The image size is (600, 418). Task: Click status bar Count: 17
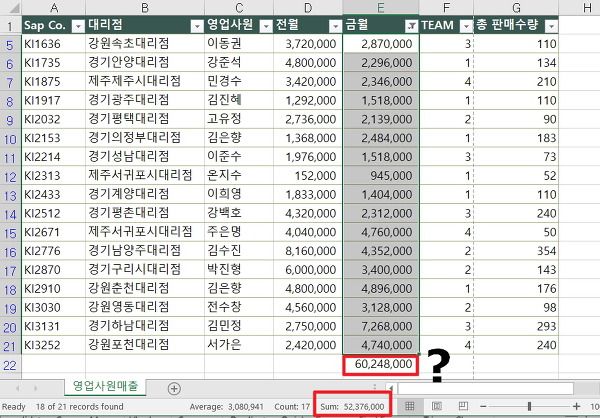292,407
